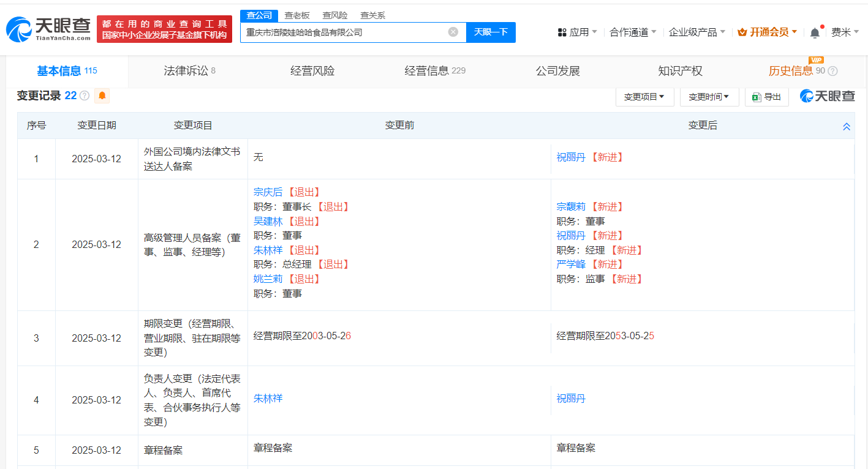Open the 吴建林 person link
The image size is (868, 469).
point(268,221)
